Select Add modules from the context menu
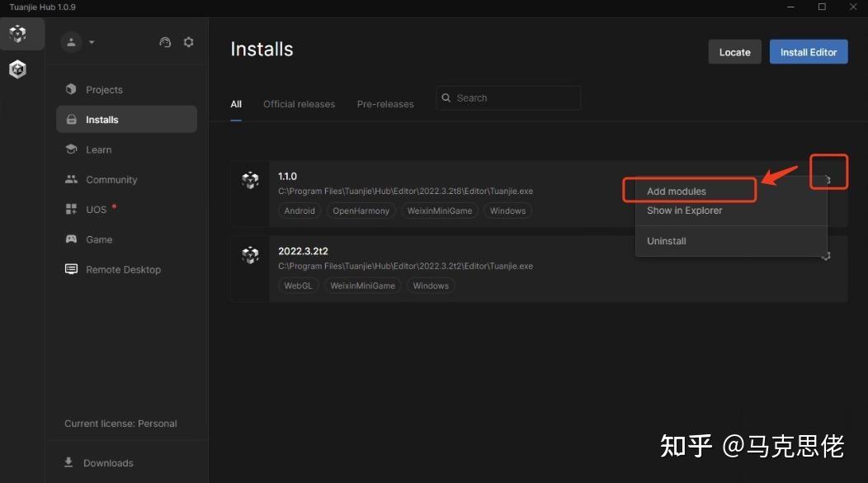This screenshot has height=483, width=868. 677,191
